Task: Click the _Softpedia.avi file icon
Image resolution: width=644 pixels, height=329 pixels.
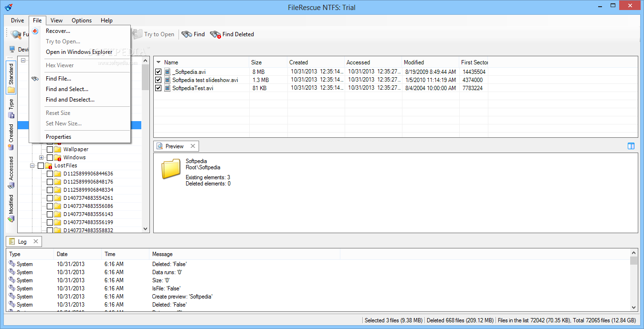Action: point(168,72)
